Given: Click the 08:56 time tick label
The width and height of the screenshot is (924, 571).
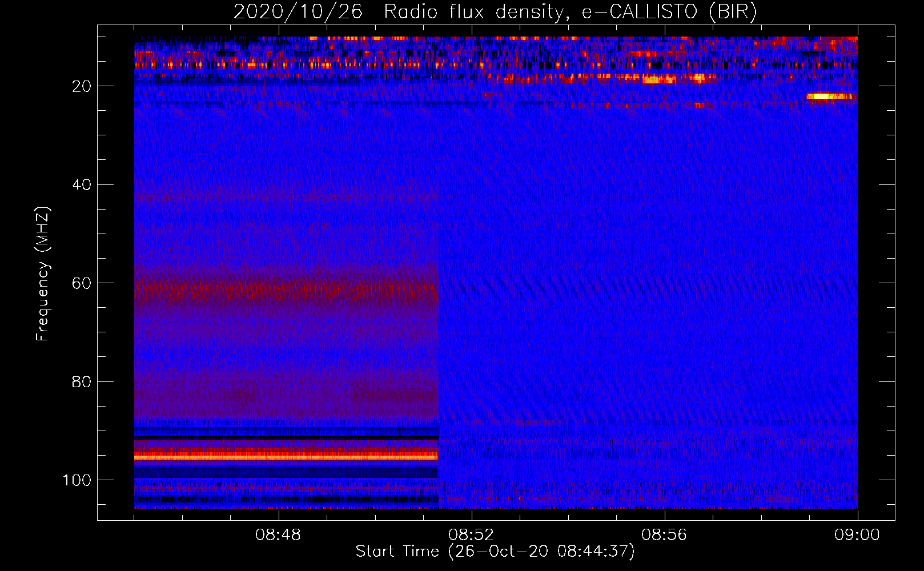Looking at the screenshot, I should click(x=664, y=535).
